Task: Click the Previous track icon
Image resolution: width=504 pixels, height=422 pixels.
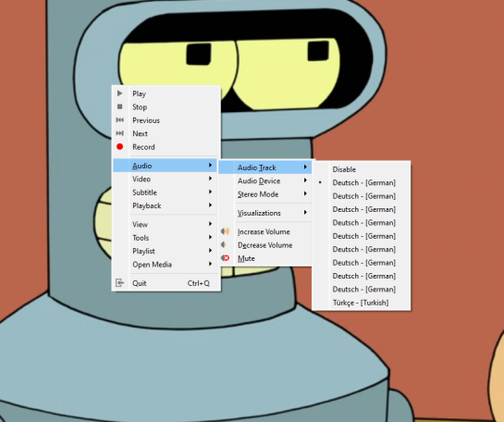Action: coord(120,120)
